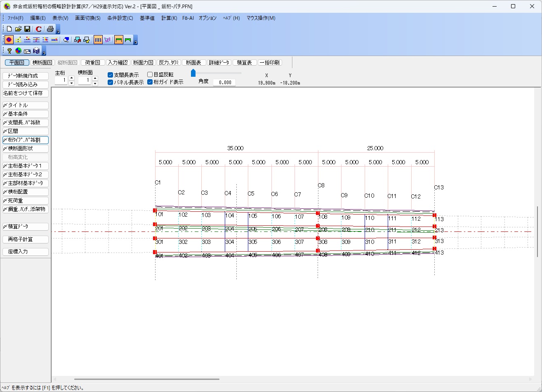Click データ読み込み button

[x=26, y=85]
